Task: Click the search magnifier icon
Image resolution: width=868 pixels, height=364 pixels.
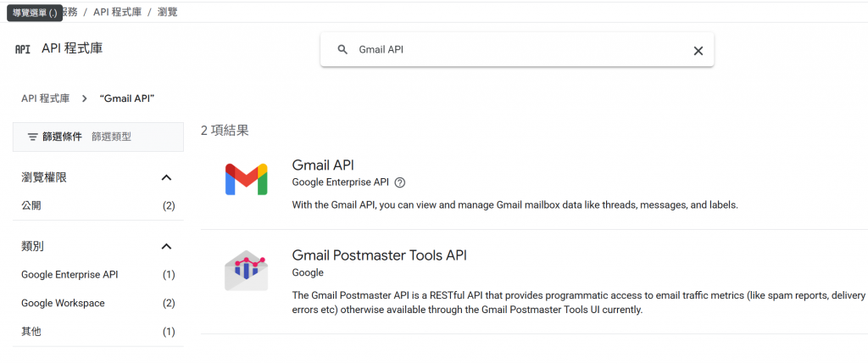Action: pyautogui.click(x=343, y=50)
